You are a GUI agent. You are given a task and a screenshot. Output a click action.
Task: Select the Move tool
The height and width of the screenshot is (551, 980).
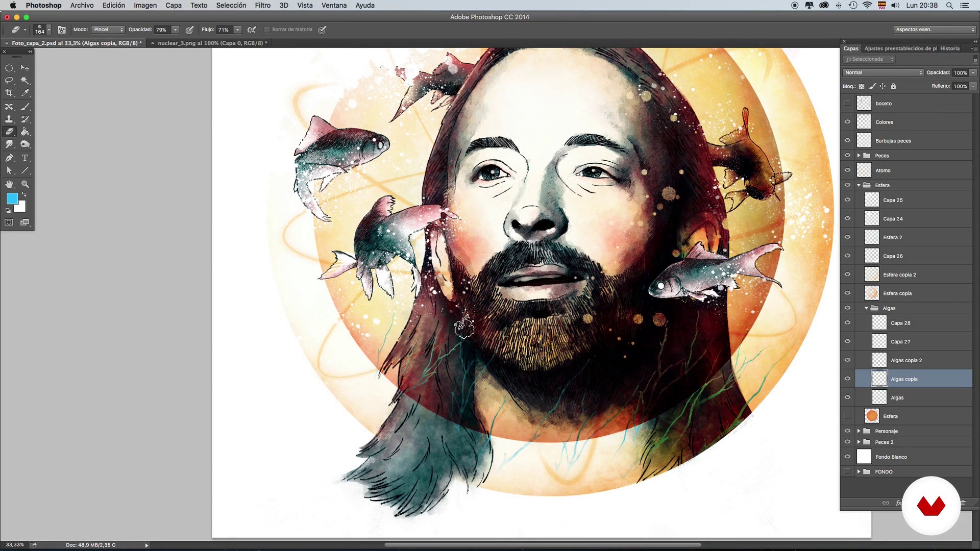pyautogui.click(x=25, y=68)
